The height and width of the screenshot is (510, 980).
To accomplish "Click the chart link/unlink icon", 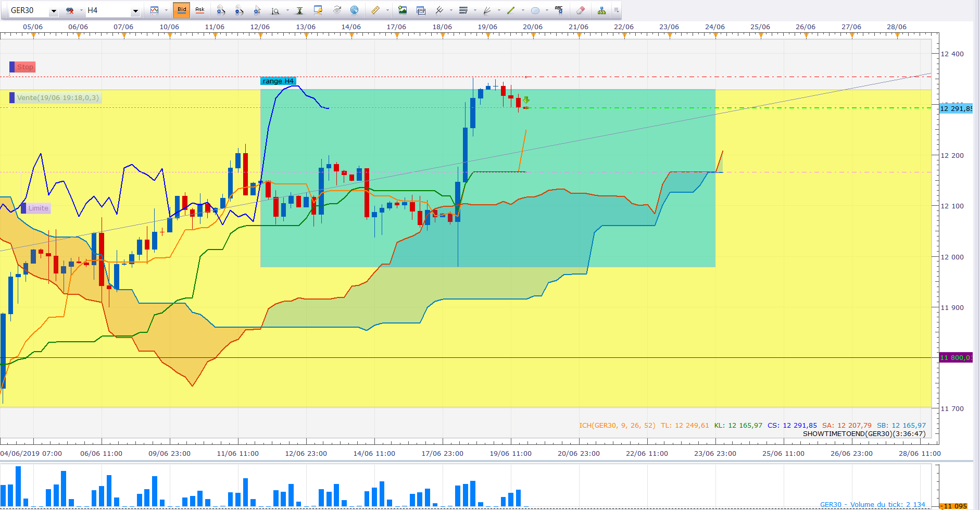I will (70, 10).
